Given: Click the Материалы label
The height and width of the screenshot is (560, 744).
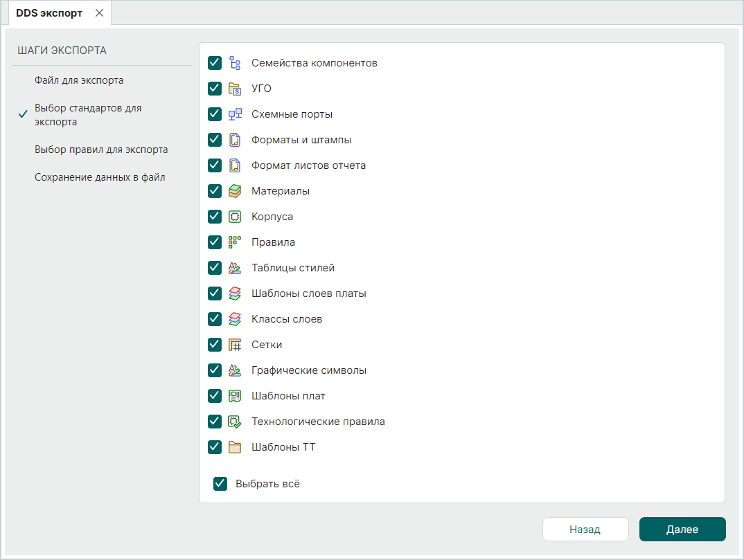Looking at the screenshot, I should coord(281,191).
